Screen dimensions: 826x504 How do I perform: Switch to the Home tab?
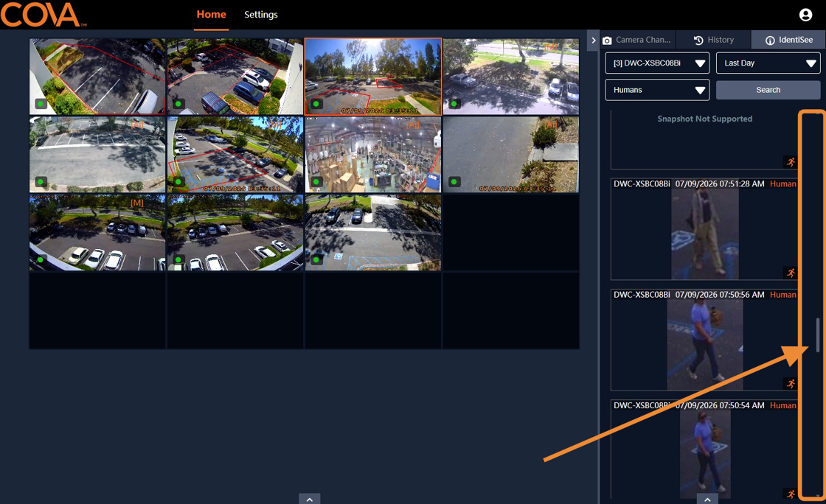pos(211,15)
